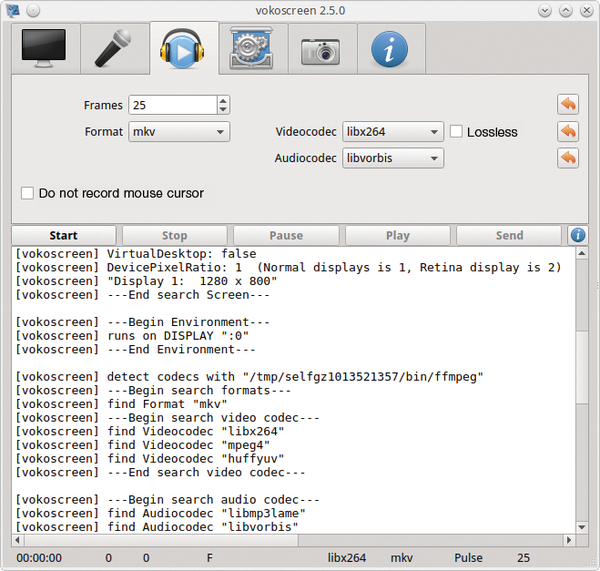Click the Stop button
600x571 pixels.
(174, 235)
